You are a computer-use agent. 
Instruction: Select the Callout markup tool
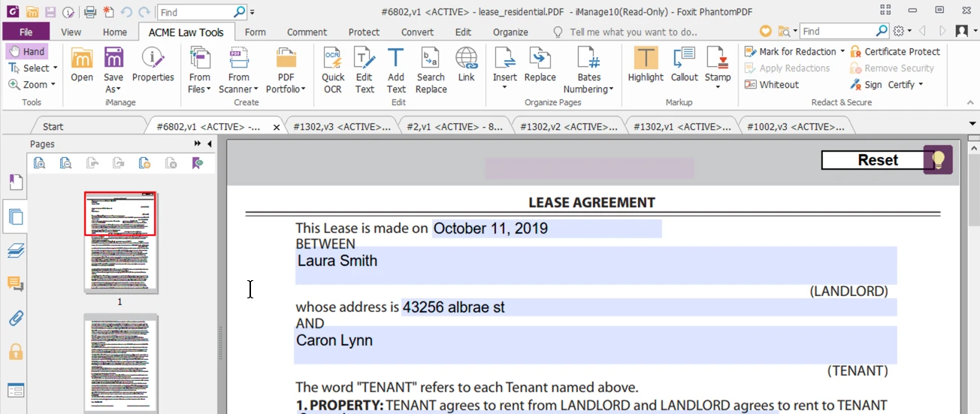684,65
